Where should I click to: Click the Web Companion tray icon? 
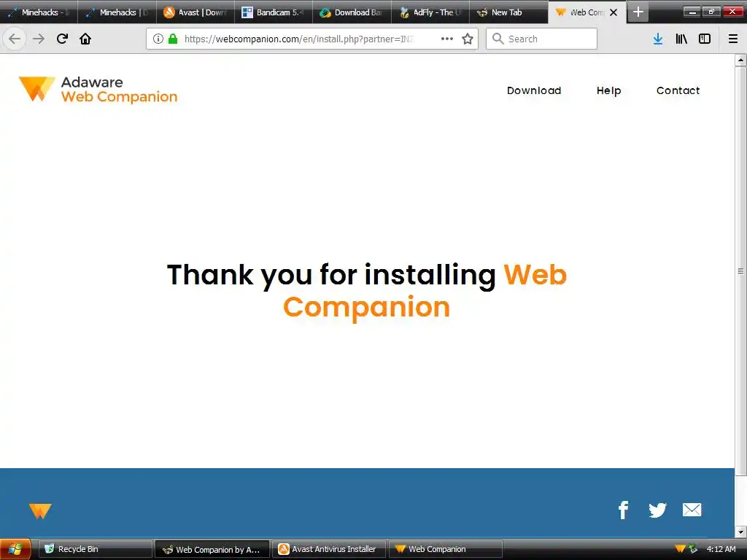pos(681,549)
